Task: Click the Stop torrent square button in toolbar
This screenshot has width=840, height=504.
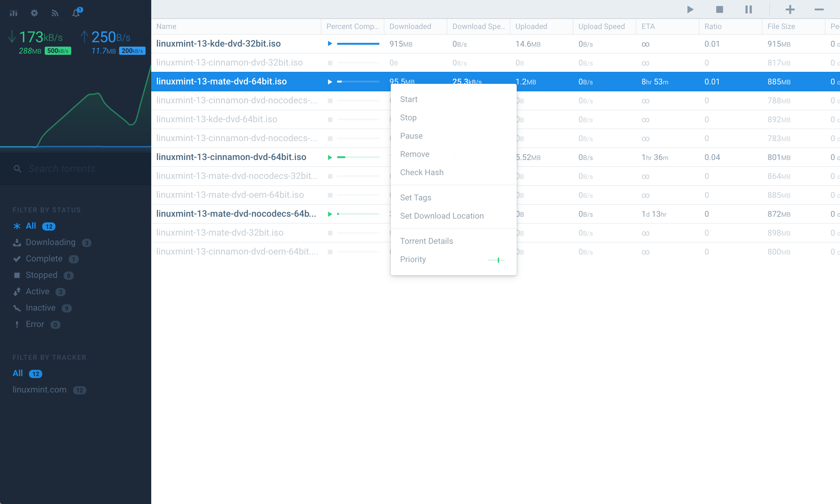Action: click(719, 9)
